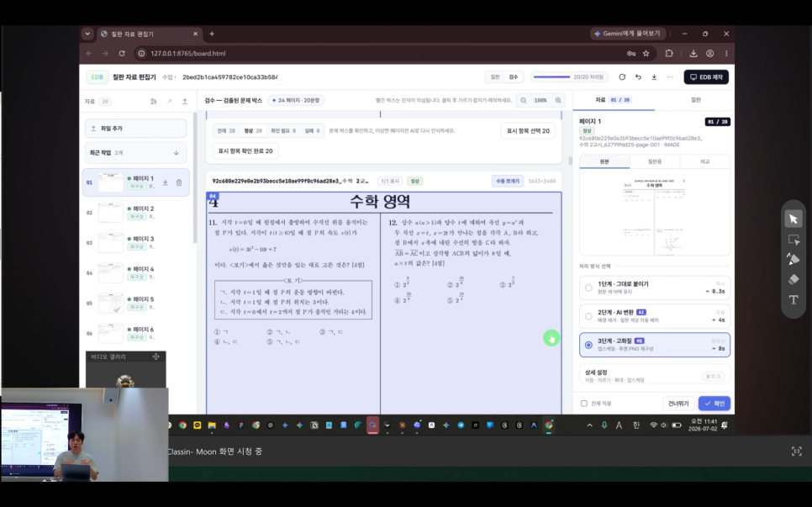Expand the 최근 작업 dropdown arrow
This screenshot has width=812, height=507.
point(176,153)
